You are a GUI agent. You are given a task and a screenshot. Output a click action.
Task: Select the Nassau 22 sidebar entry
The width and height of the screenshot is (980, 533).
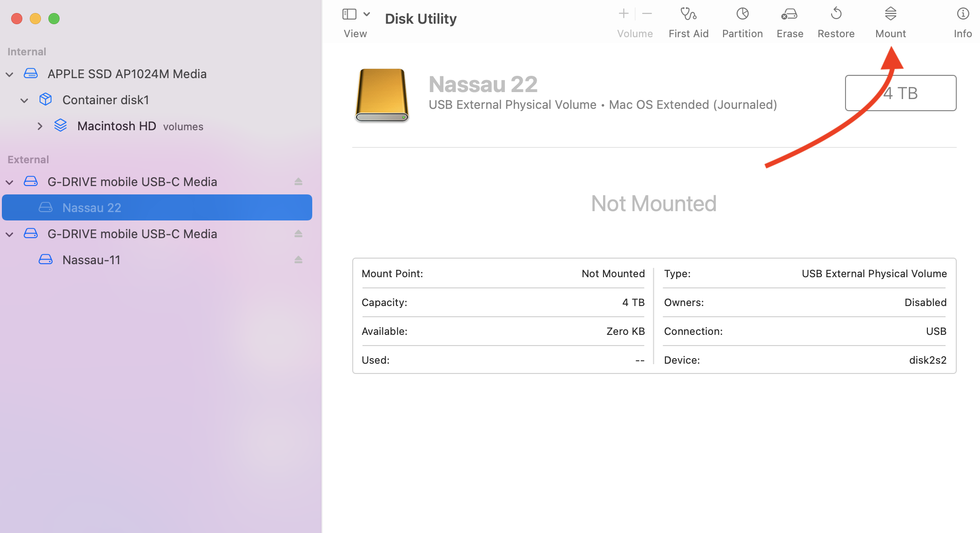coord(92,208)
